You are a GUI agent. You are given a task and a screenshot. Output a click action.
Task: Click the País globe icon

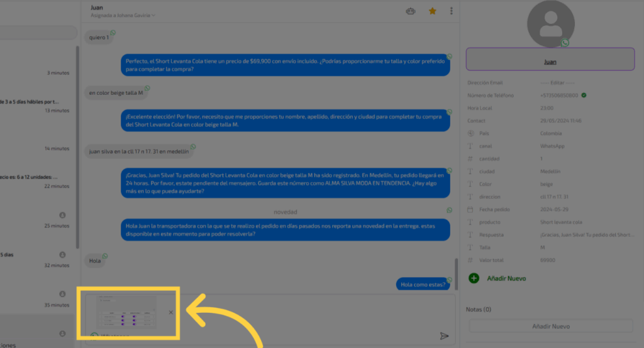click(470, 133)
